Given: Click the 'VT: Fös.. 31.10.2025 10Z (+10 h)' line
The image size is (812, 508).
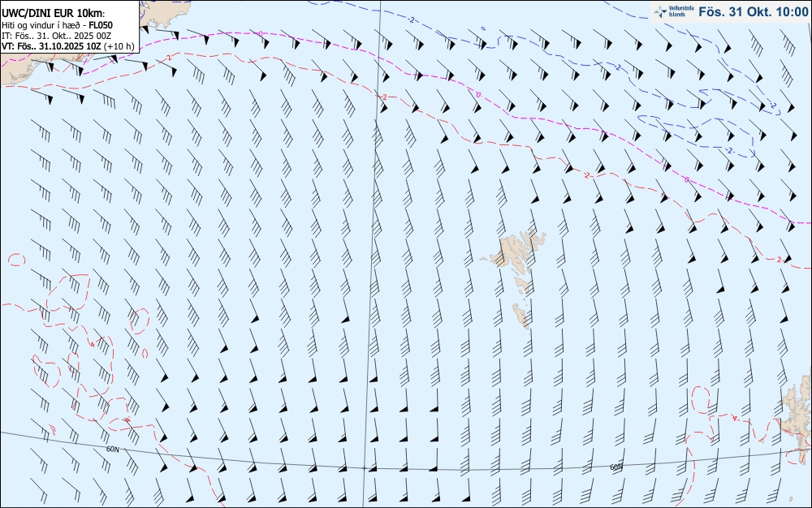Looking at the screenshot, I should tap(68, 46).
